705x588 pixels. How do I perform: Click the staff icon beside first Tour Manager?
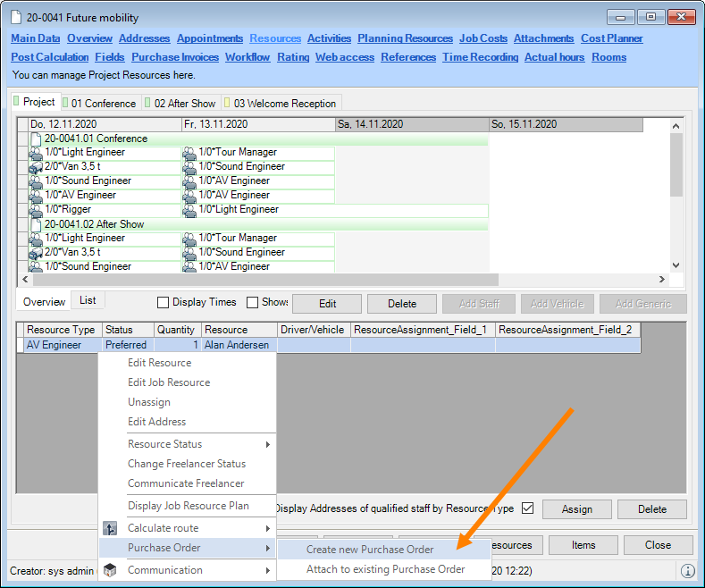click(x=189, y=153)
